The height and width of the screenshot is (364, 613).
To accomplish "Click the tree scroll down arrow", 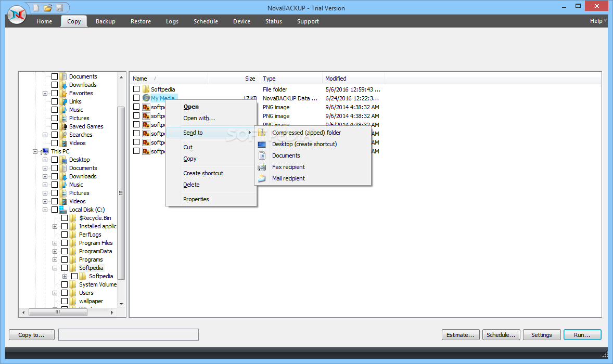I will (121, 304).
